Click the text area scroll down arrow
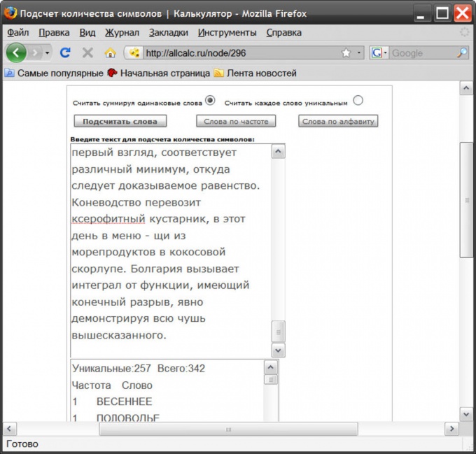 279,350
